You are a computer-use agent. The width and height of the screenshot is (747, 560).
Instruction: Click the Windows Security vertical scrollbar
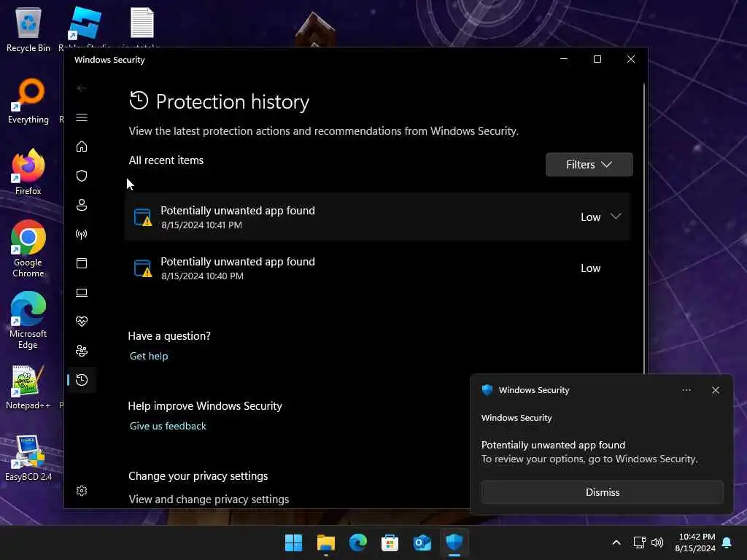tap(644, 228)
